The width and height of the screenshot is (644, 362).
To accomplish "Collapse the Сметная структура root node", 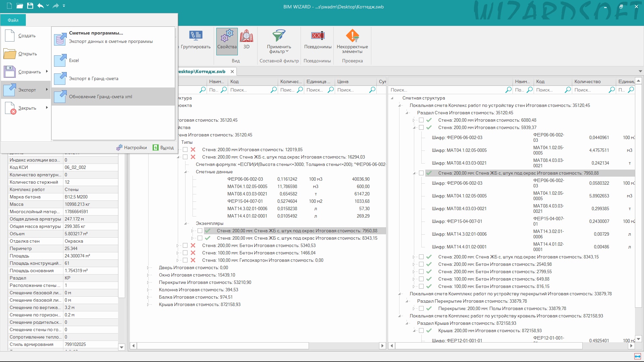I will pos(392,98).
